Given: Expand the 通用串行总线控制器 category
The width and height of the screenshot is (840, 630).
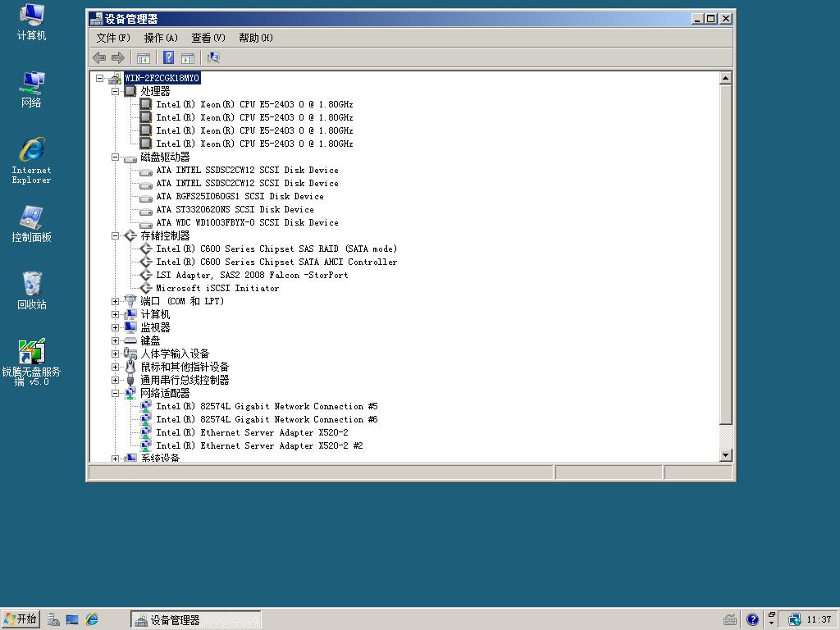Looking at the screenshot, I should [115, 380].
